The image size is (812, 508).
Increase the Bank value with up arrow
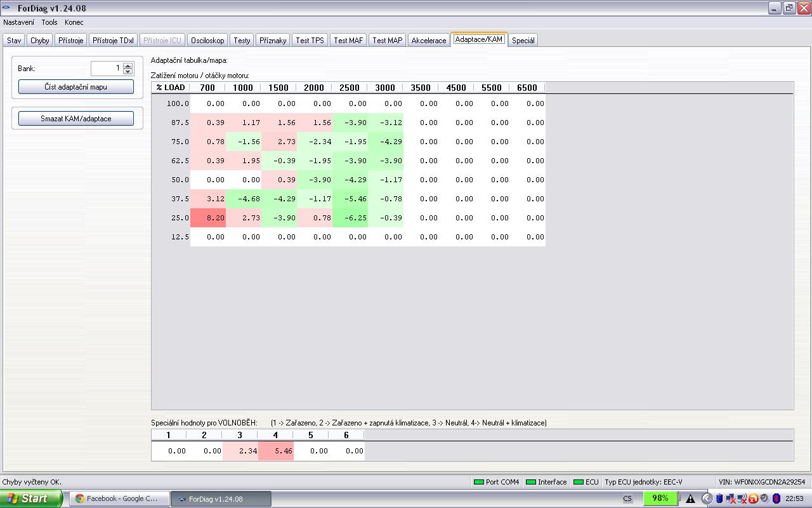pyautogui.click(x=128, y=65)
